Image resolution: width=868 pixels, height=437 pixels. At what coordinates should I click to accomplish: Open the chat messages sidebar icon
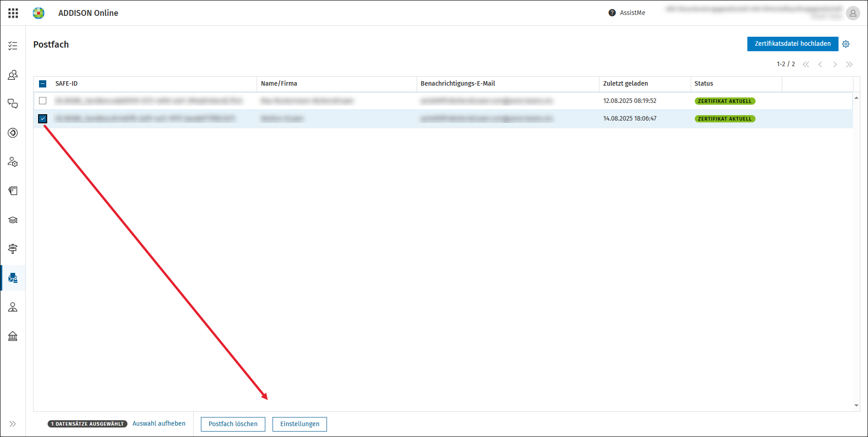click(x=13, y=104)
